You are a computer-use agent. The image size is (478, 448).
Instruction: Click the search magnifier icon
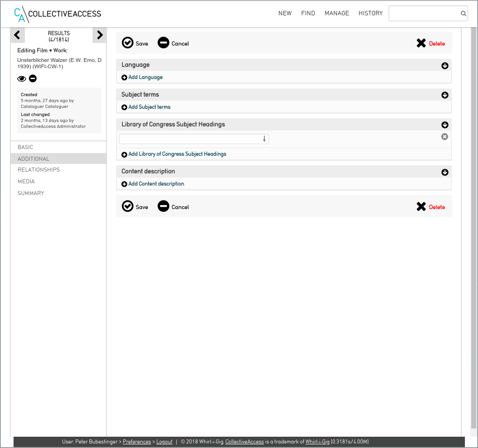pos(463,14)
